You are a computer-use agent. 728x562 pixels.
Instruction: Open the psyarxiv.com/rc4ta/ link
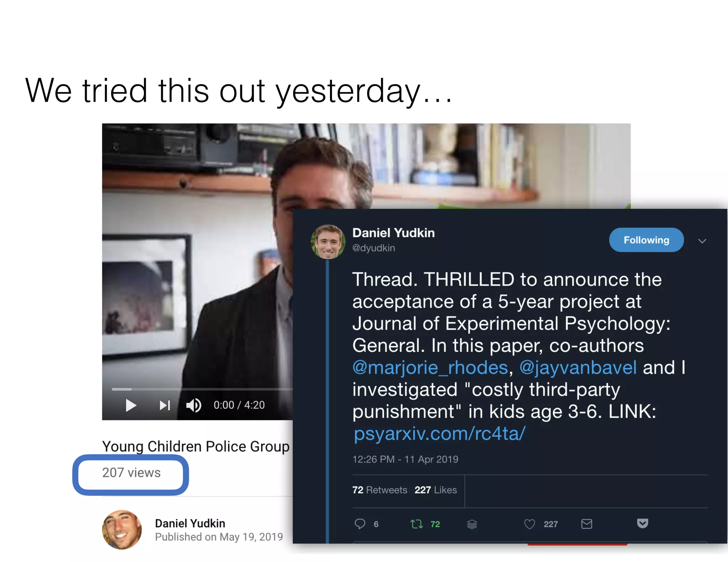440,434
